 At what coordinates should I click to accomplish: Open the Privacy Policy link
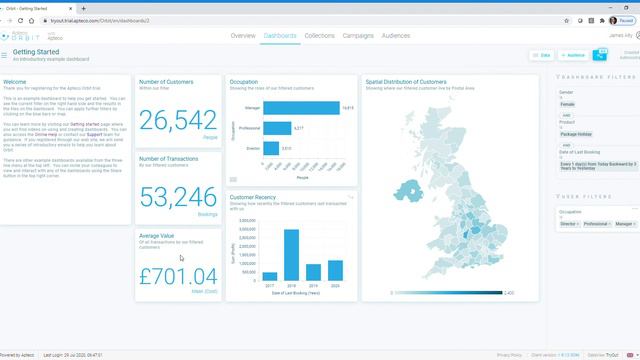coord(509,355)
